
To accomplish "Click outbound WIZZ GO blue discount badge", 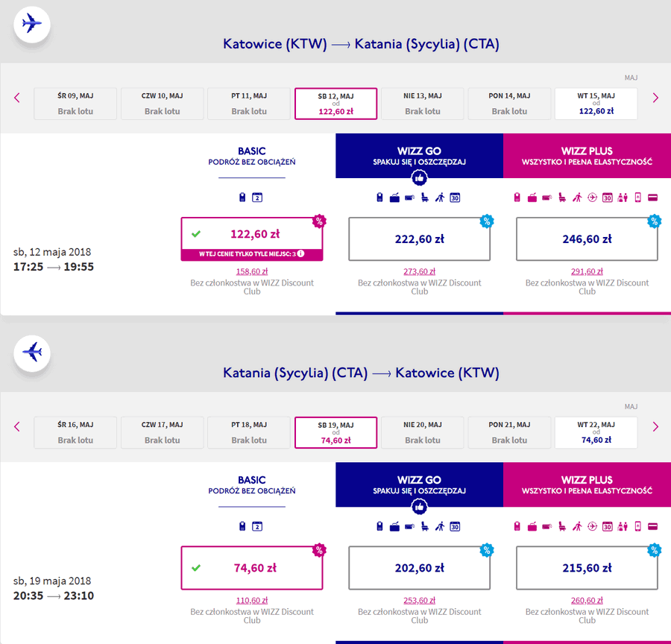I will coord(487,221).
